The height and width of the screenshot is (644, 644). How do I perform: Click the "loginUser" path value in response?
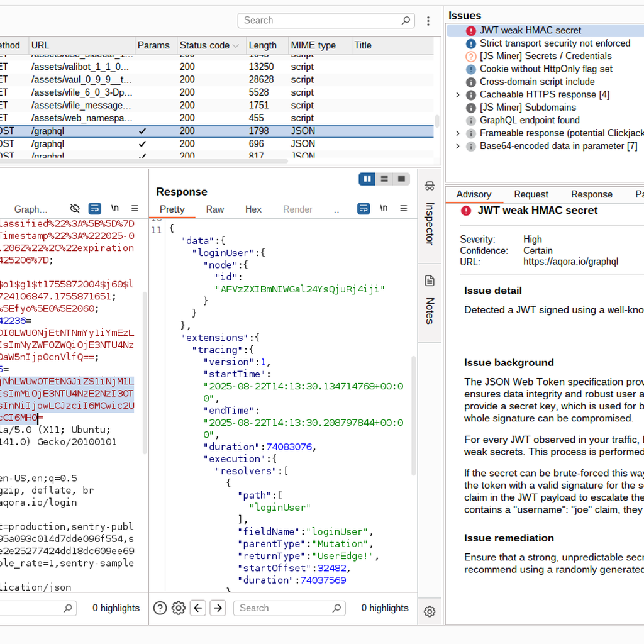[280, 508]
